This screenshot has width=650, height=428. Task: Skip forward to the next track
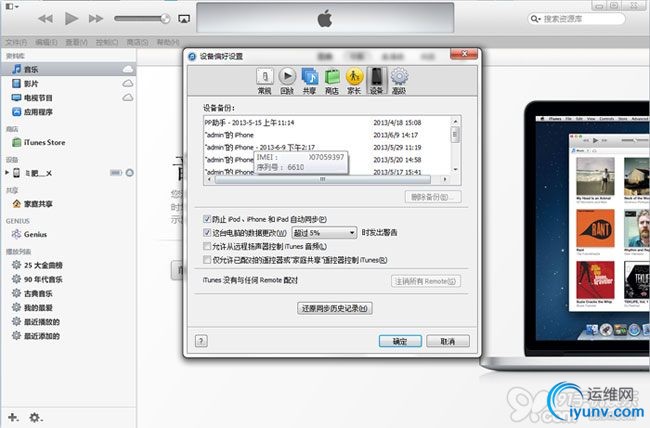click(x=96, y=19)
